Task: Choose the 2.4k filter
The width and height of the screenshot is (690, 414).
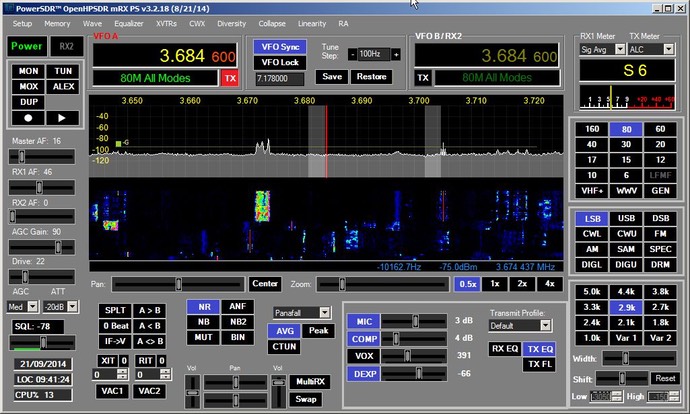Action: coord(592,322)
